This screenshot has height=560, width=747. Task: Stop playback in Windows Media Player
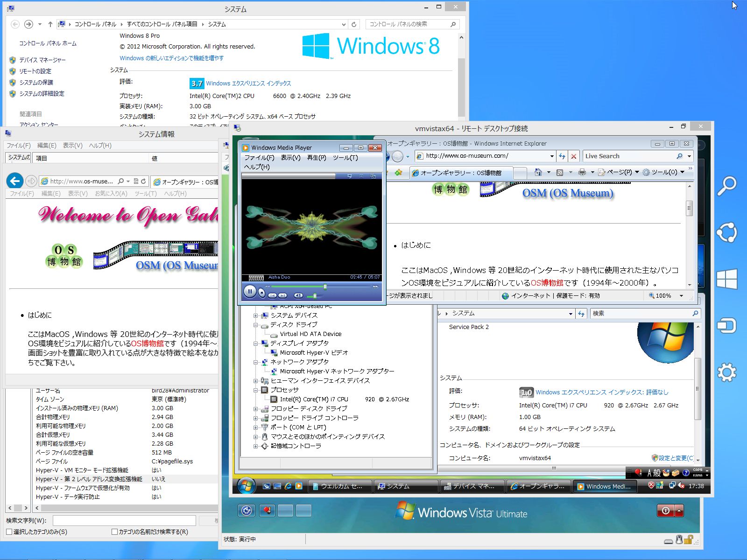click(261, 293)
